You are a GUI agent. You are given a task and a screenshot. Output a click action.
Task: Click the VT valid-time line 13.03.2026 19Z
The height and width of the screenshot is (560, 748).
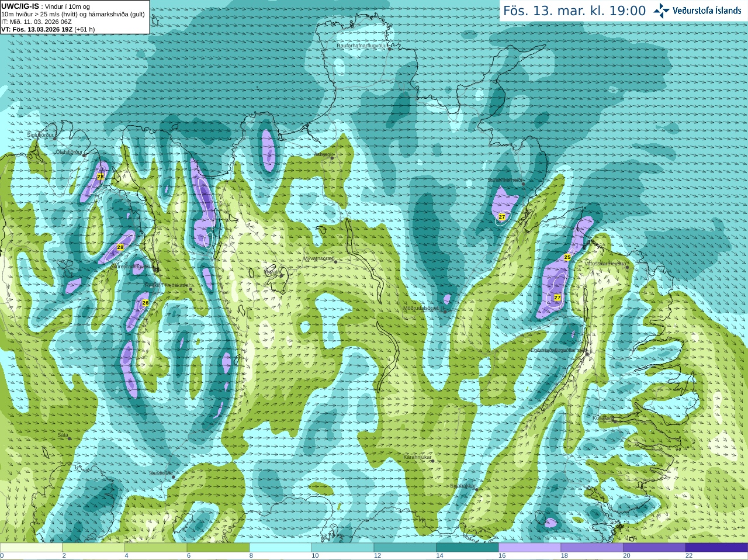(x=48, y=29)
